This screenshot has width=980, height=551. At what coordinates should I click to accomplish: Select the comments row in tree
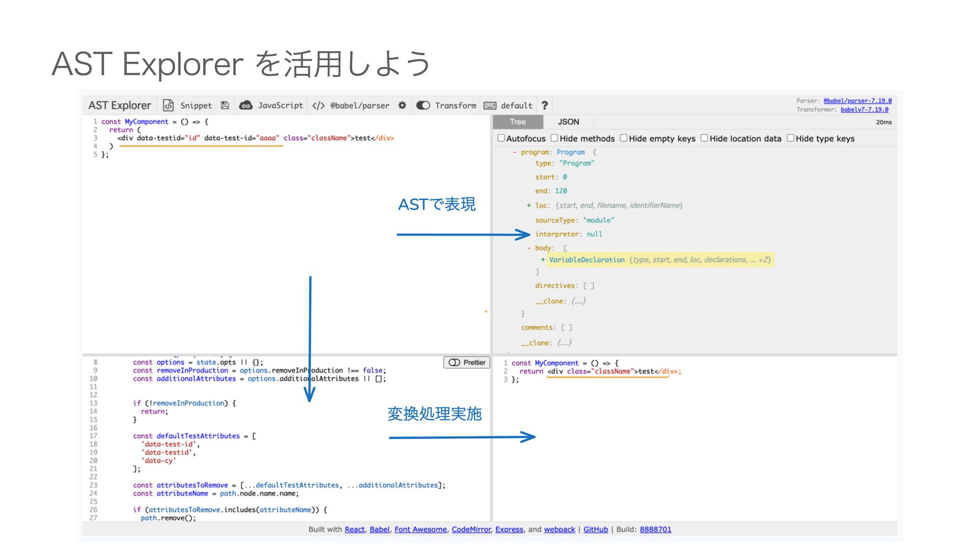pyautogui.click(x=547, y=328)
